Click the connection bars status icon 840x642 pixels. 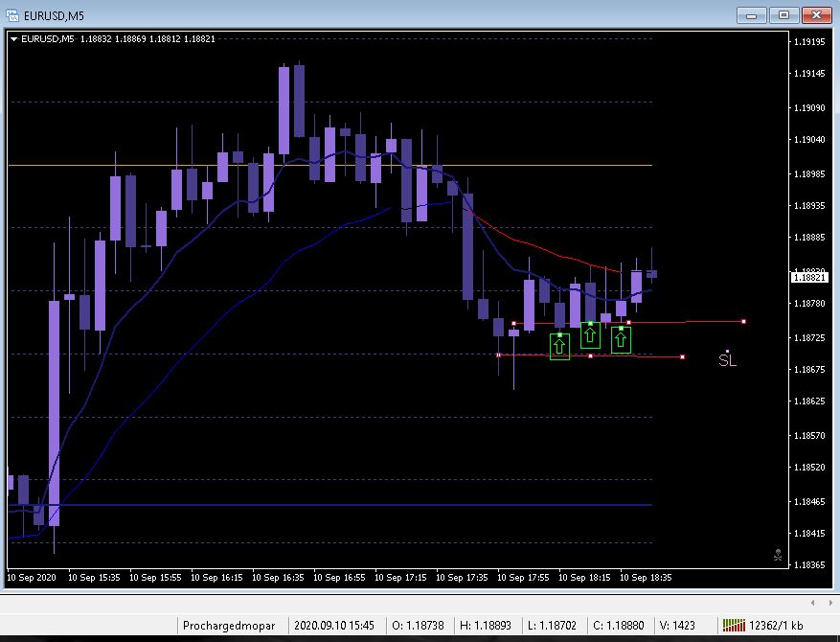pos(734,625)
